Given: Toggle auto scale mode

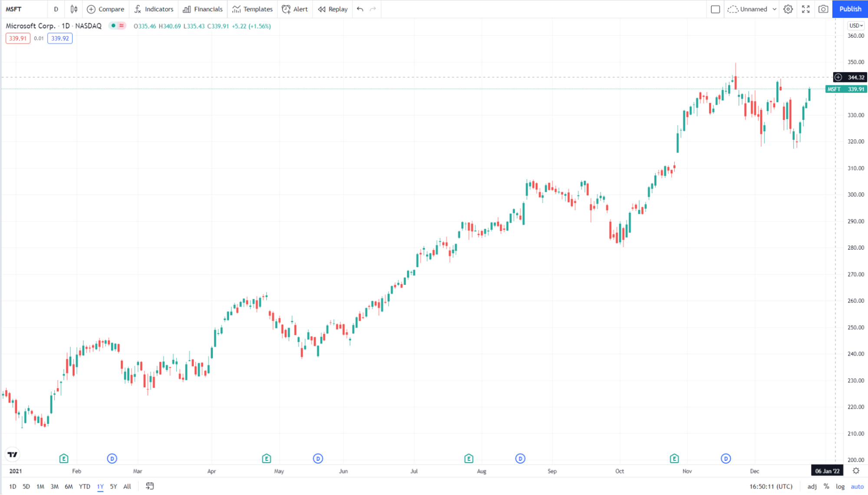Looking at the screenshot, I should pyautogui.click(x=857, y=487).
